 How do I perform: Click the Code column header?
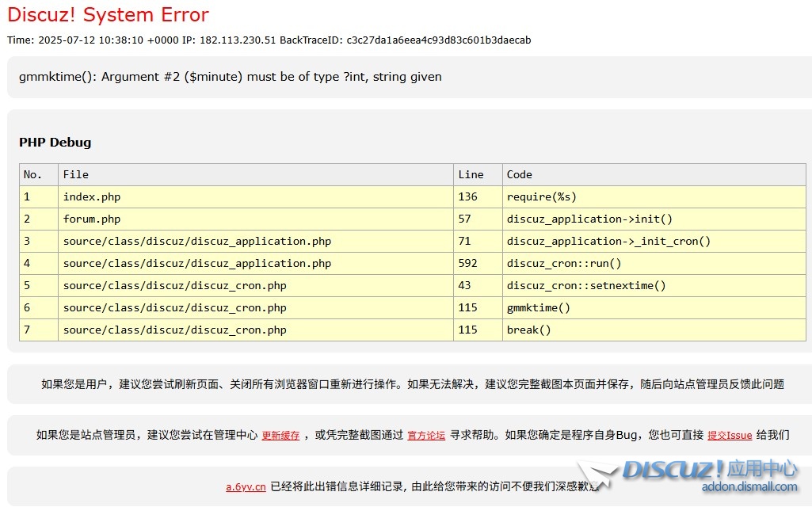pos(520,174)
